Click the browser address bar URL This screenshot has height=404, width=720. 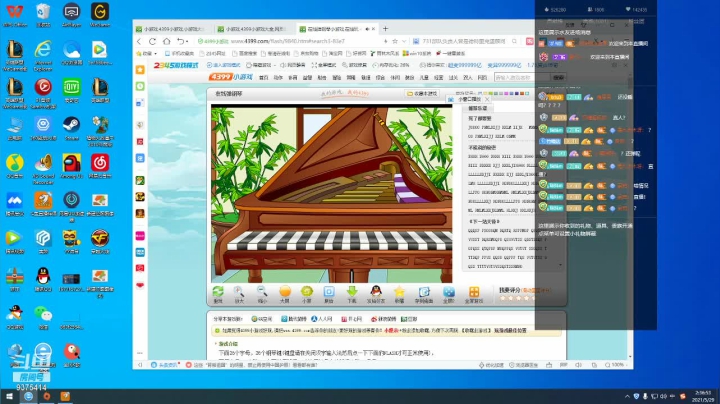click(x=288, y=41)
